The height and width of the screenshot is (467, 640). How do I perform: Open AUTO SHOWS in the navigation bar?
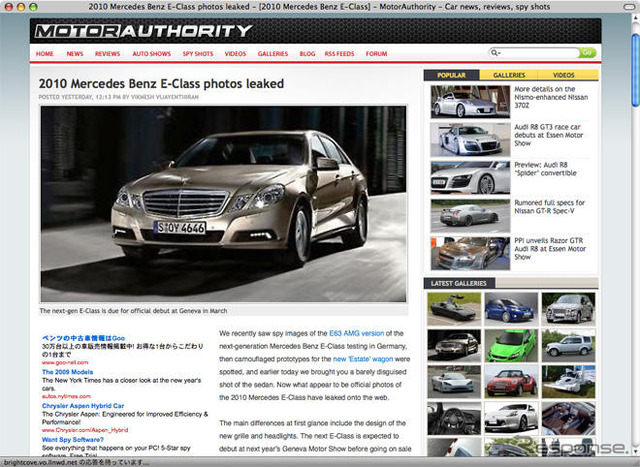click(x=151, y=53)
